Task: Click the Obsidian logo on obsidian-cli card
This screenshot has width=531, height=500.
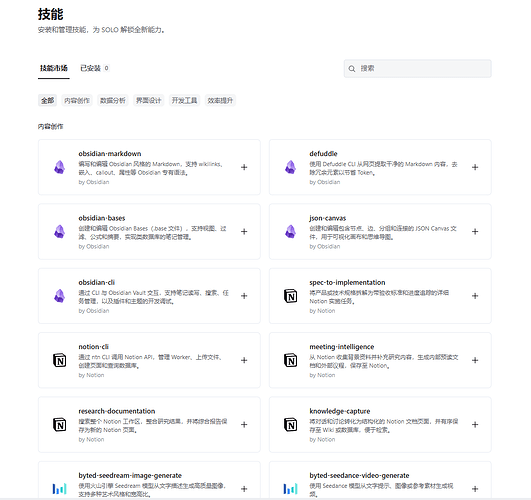Action: pyautogui.click(x=60, y=296)
